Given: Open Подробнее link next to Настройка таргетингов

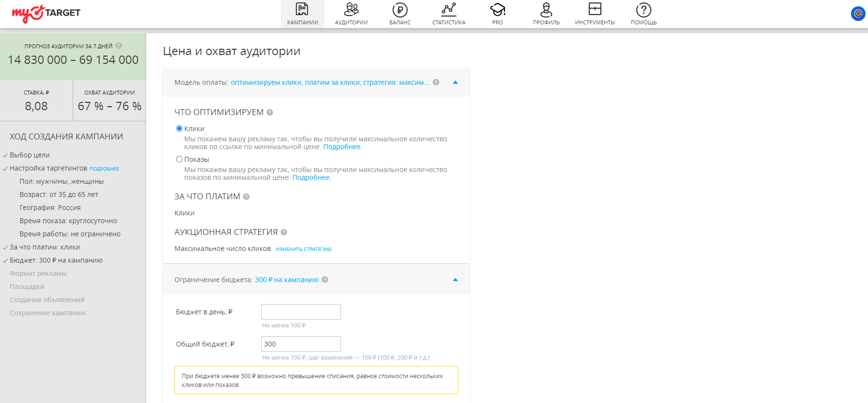Looking at the screenshot, I should click(104, 169).
